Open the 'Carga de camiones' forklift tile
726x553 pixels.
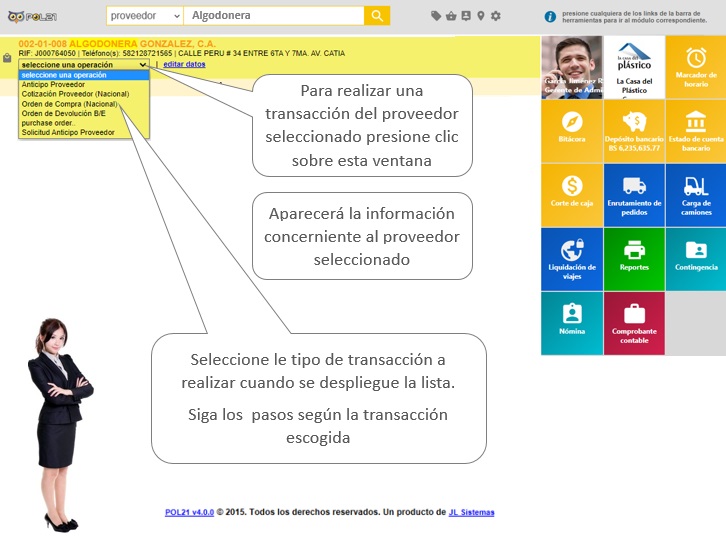point(696,195)
